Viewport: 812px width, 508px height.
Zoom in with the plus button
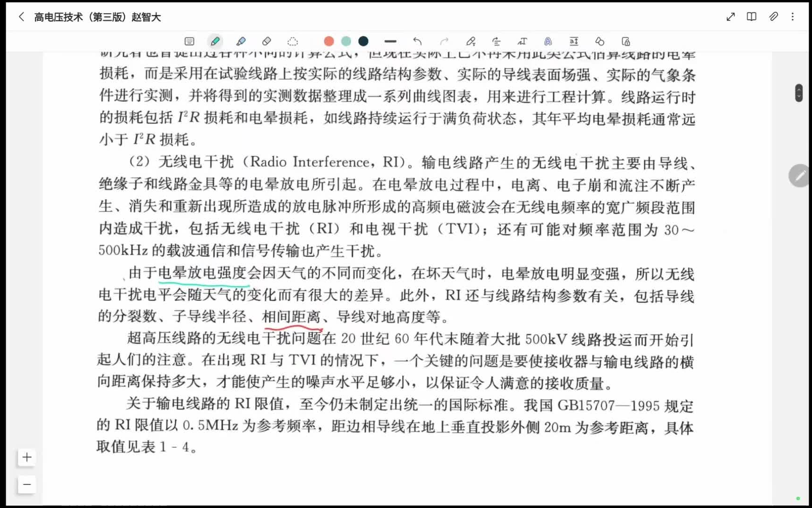point(27,457)
